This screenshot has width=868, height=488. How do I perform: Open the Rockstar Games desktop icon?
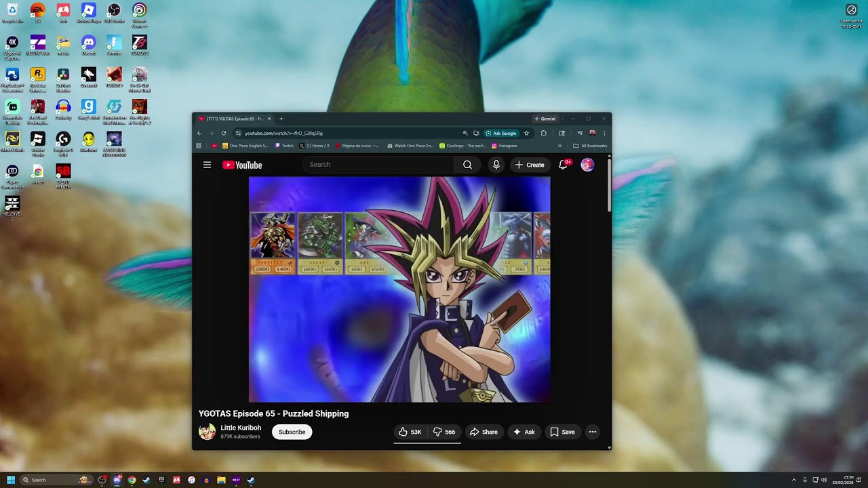pos(38,79)
